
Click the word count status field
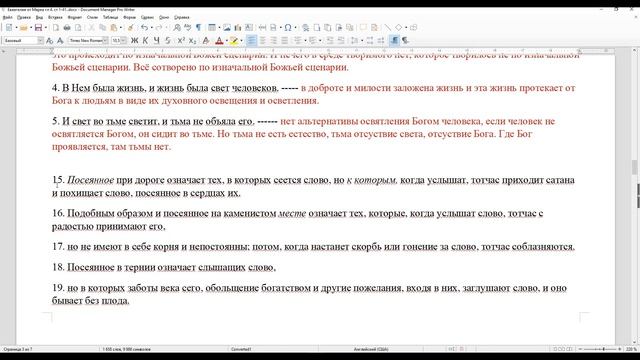pos(127,349)
